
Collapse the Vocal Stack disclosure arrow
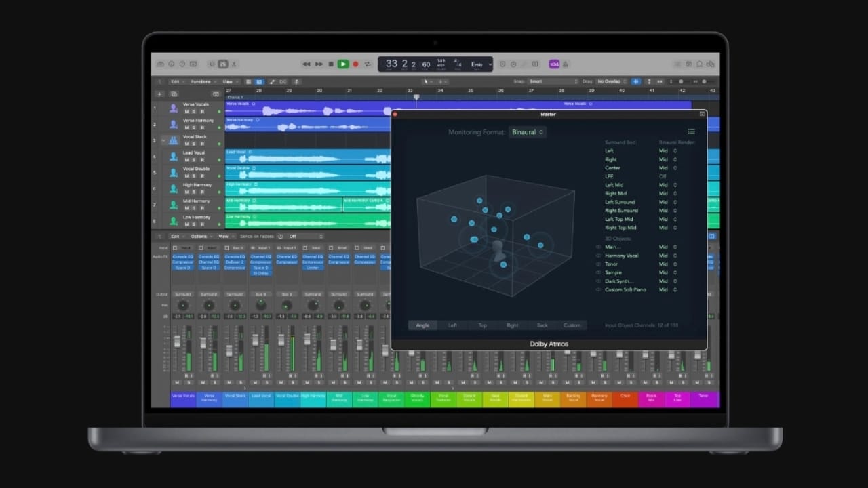[163, 140]
